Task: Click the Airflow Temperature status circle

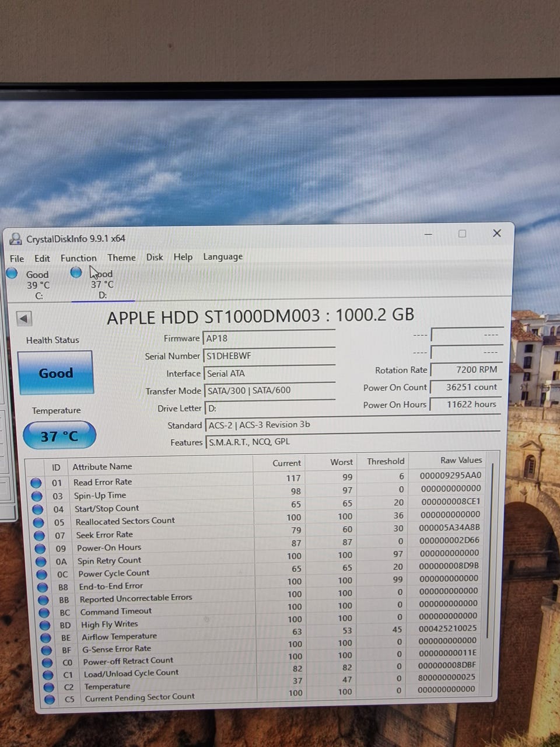Action: pos(46,638)
